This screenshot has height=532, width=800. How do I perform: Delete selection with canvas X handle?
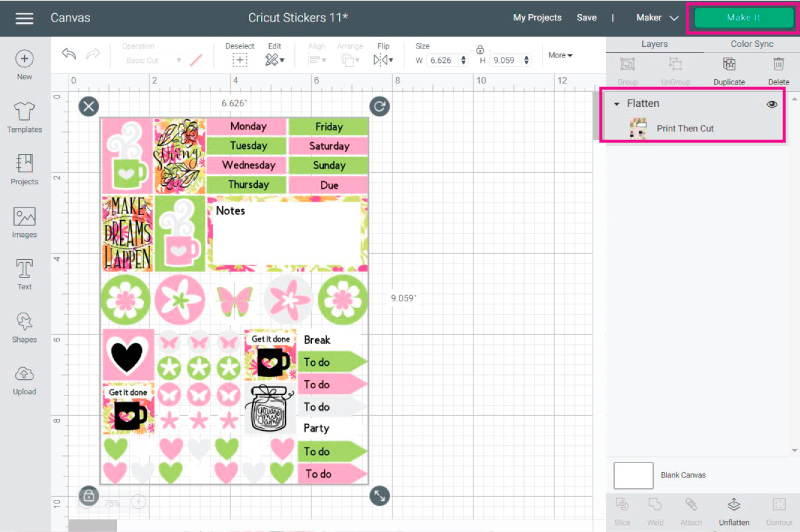[89, 106]
